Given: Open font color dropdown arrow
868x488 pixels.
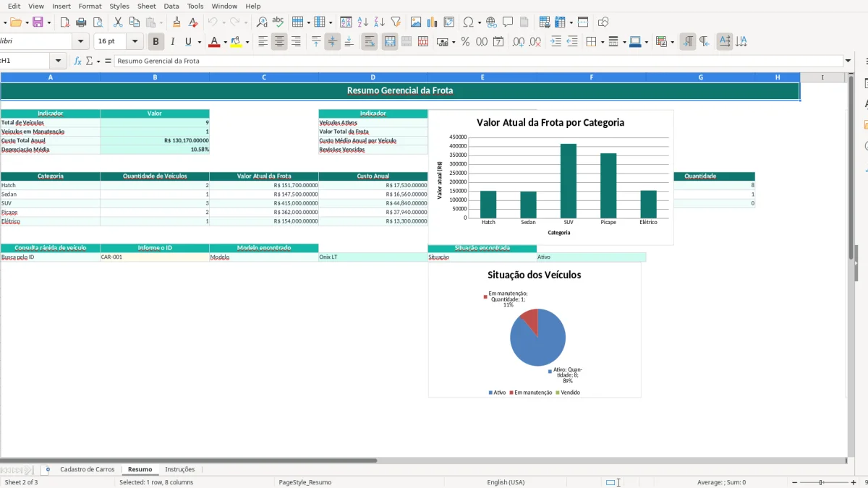Looking at the screenshot, I should click(225, 42).
